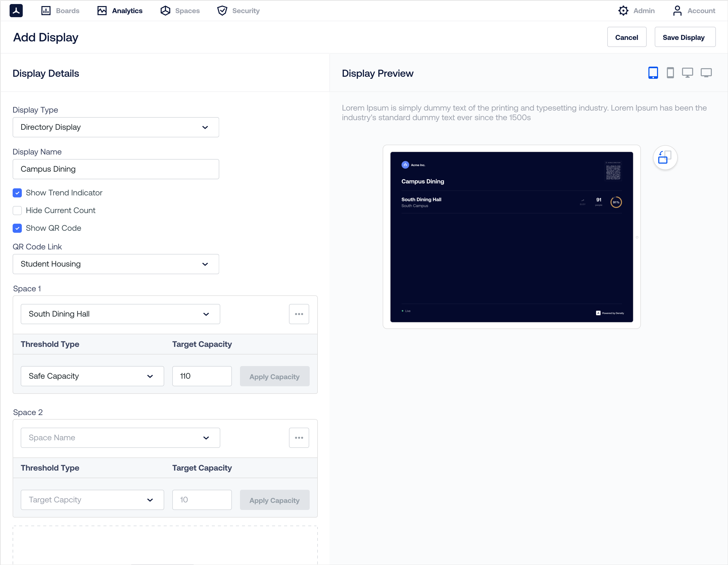Open Space 2 more options menu
The image size is (728, 565).
pos(299,438)
